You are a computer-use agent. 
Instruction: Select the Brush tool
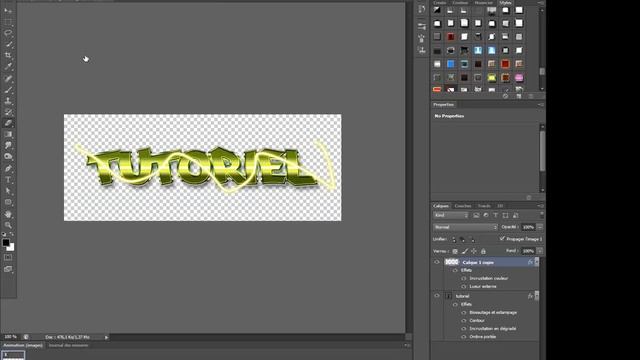(8, 90)
